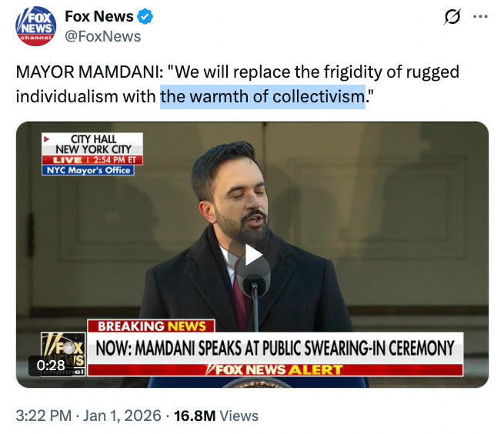This screenshot has height=434, width=504.
Task: Open the Fox News display name link
Action: 98,16
